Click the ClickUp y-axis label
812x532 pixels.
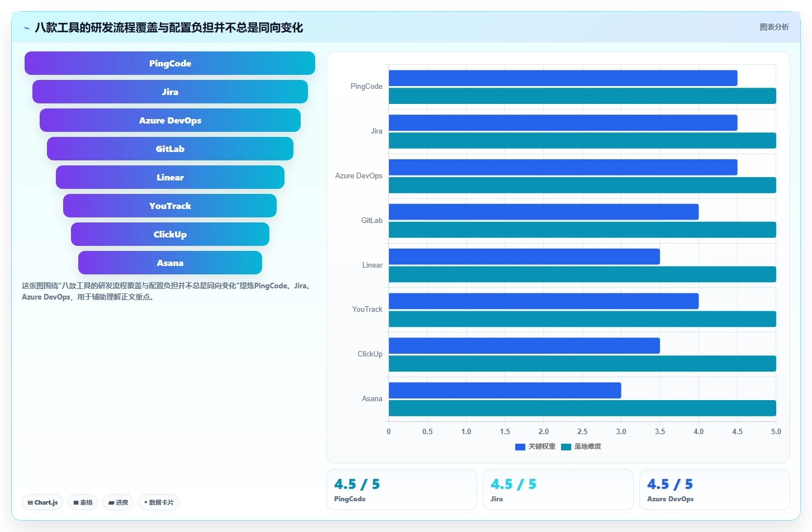coord(370,354)
